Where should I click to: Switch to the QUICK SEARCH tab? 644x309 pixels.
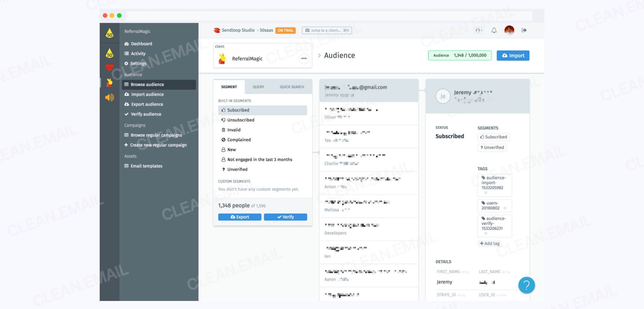point(292,87)
